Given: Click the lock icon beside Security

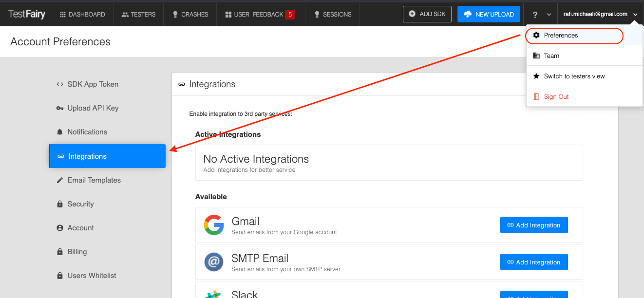Looking at the screenshot, I should [x=59, y=204].
